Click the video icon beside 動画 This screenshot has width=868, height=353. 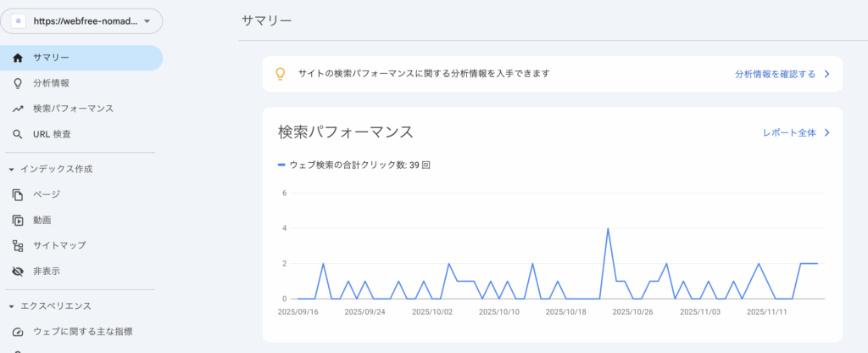tap(18, 220)
